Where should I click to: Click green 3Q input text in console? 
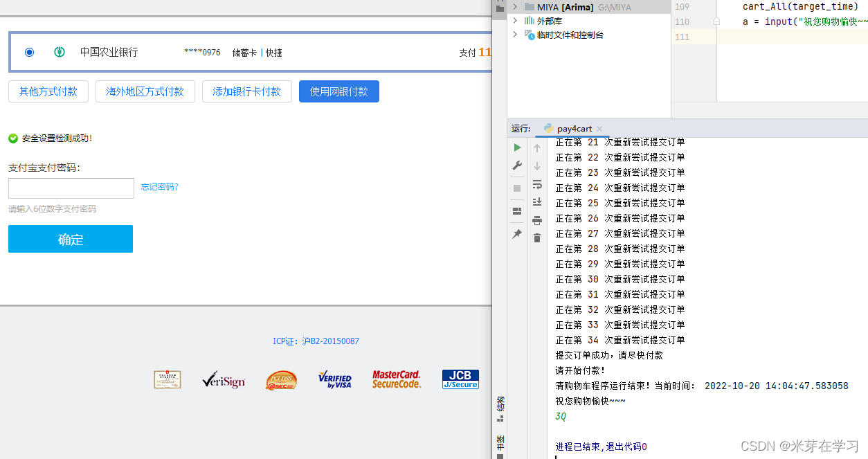(x=561, y=416)
